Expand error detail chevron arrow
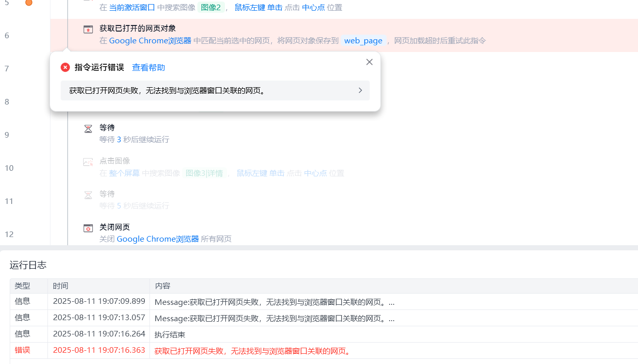Viewport: 638px width, 364px height. (x=360, y=90)
